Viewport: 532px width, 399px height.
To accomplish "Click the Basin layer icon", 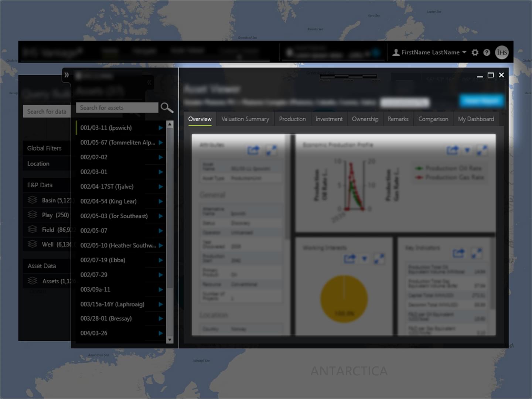I will pos(33,200).
